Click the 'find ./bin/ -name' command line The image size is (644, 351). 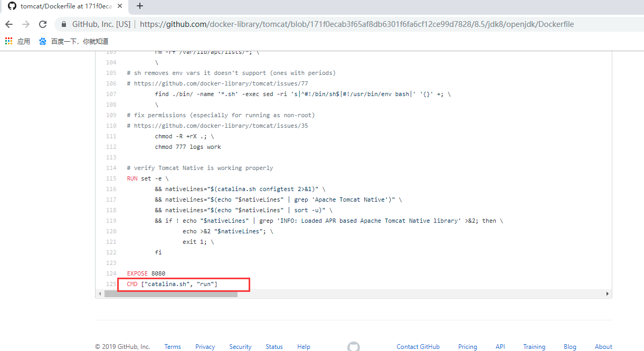(x=303, y=94)
